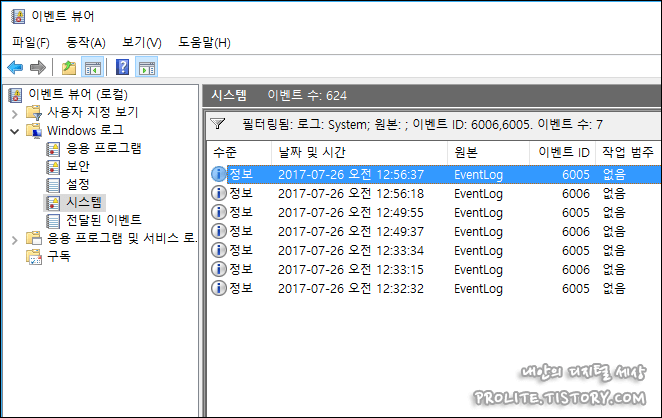The height and width of the screenshot is (418, 662).
Task: Open the Help question mark icon
Action: 122,67
